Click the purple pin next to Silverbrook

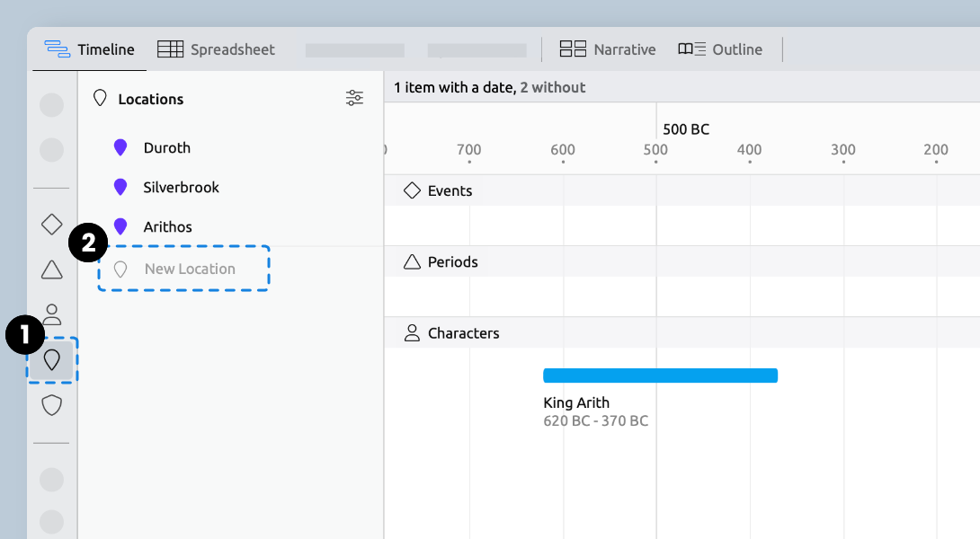pos(120,187)
